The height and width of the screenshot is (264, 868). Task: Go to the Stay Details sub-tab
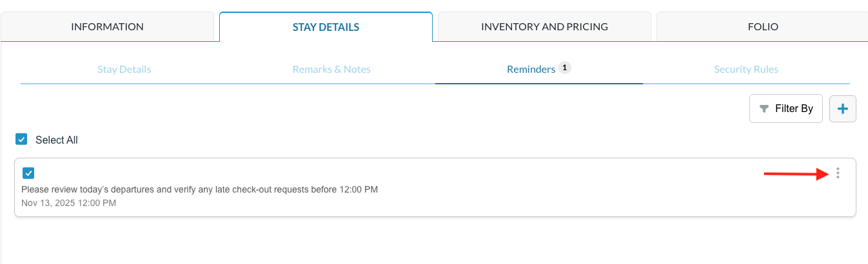coord(124,69)
